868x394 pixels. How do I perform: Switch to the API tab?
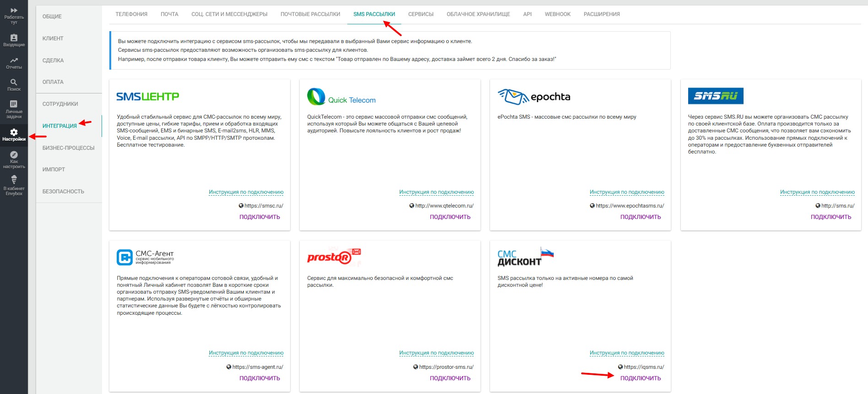coord(527,14)
